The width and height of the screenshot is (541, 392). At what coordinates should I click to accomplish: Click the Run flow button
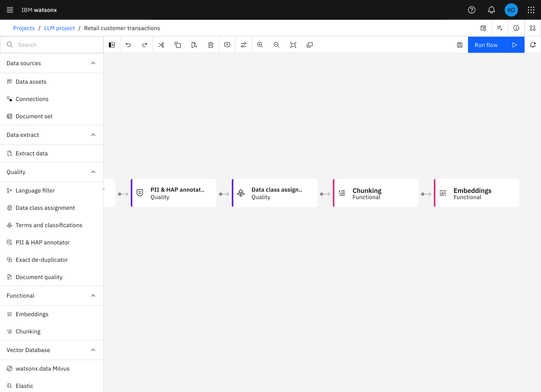click(x=496, y=45)
